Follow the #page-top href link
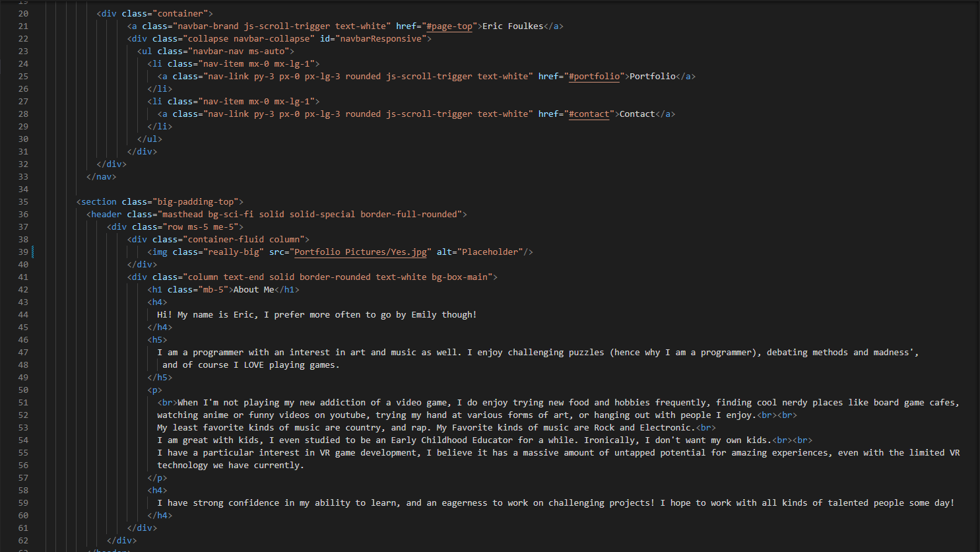The width and height of the screenshot is (980, 552). pos(449,26)
